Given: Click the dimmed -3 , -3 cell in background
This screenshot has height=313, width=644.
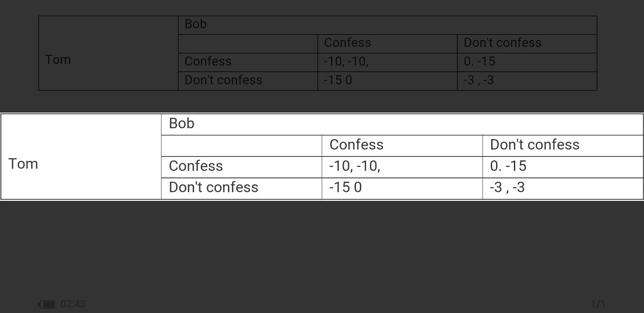Looking at the screenshot, I should pyautogui.click(x=527, y=81).
